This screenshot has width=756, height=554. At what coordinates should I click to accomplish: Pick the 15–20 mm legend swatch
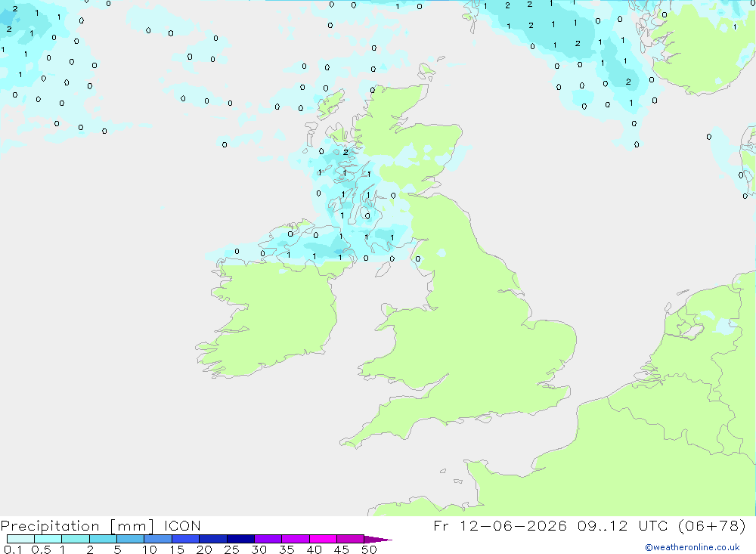click(x=185, y=539)
